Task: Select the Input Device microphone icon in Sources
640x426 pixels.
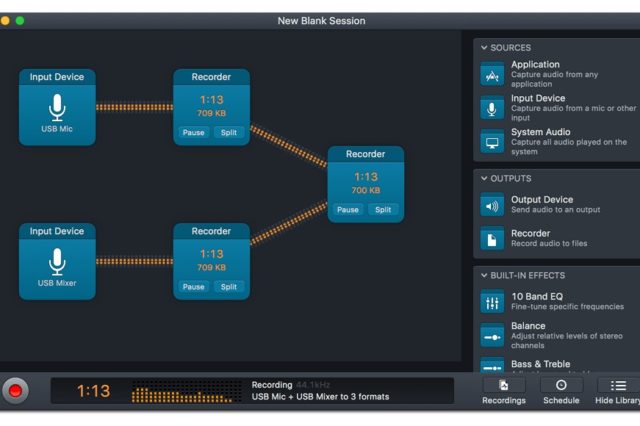Action: [492, 108]
